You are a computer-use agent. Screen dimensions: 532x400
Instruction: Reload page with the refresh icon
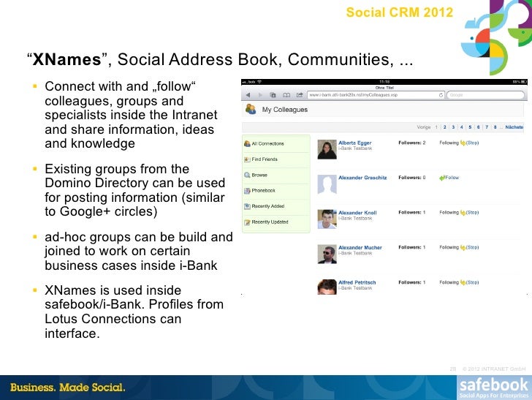coord(441,95)
